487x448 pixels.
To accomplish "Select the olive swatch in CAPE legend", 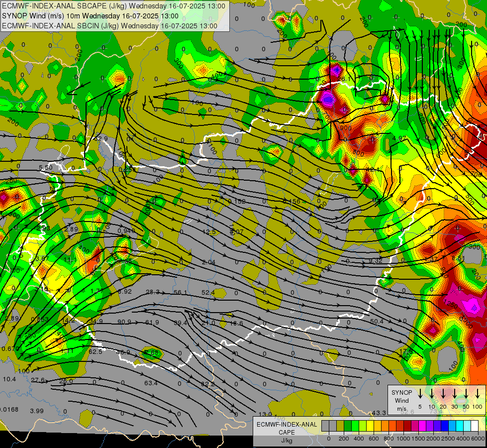I will pos(340,426).
